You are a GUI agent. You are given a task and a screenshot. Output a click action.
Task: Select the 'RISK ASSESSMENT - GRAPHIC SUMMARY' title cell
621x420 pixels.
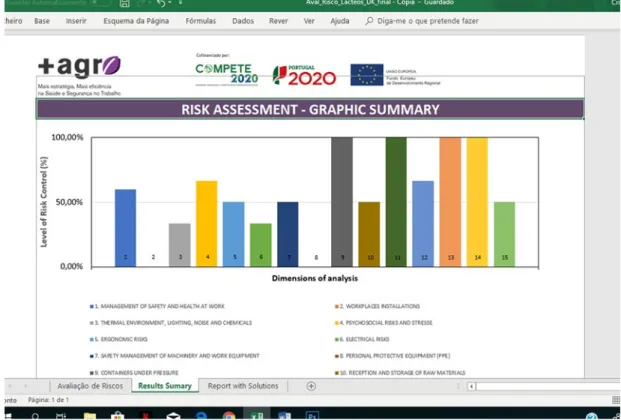click(x=310, y=109)
